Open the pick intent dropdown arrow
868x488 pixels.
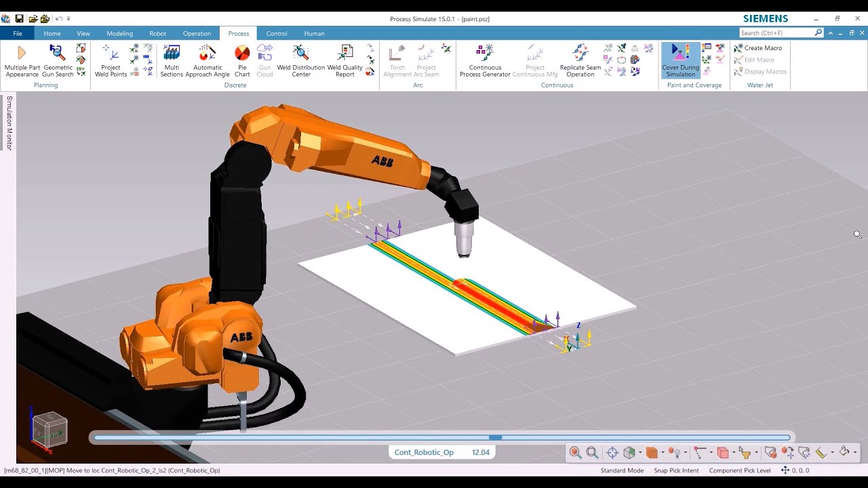pyautogui.click(x=711, y=452)
